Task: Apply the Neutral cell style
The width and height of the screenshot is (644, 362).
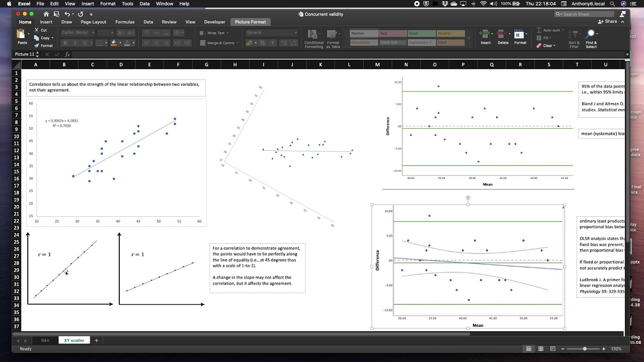Action: point(450,33)
